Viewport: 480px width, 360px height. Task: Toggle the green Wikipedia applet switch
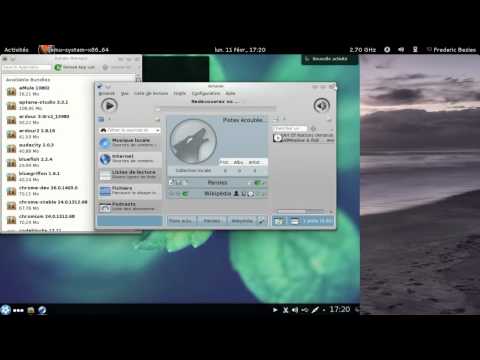184,194
